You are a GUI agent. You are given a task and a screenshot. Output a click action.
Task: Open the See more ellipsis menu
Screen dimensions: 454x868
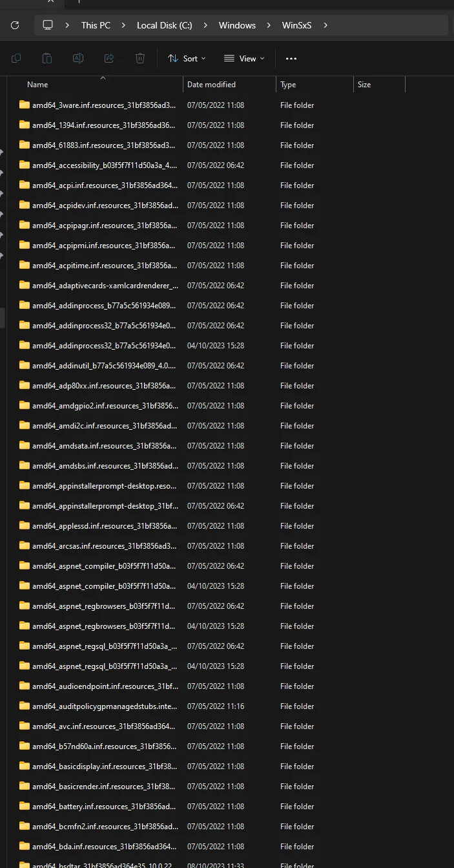tap(291, 59)
